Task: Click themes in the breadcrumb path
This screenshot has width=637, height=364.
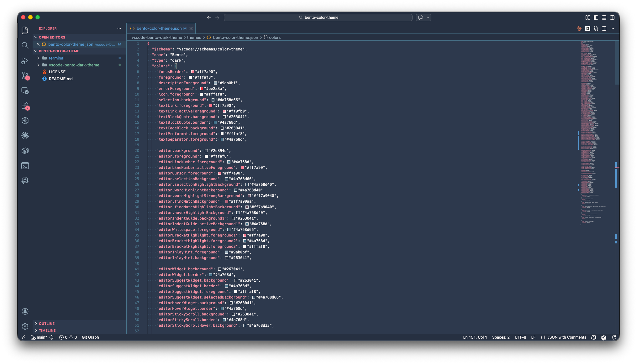Action: click(194, 37)
